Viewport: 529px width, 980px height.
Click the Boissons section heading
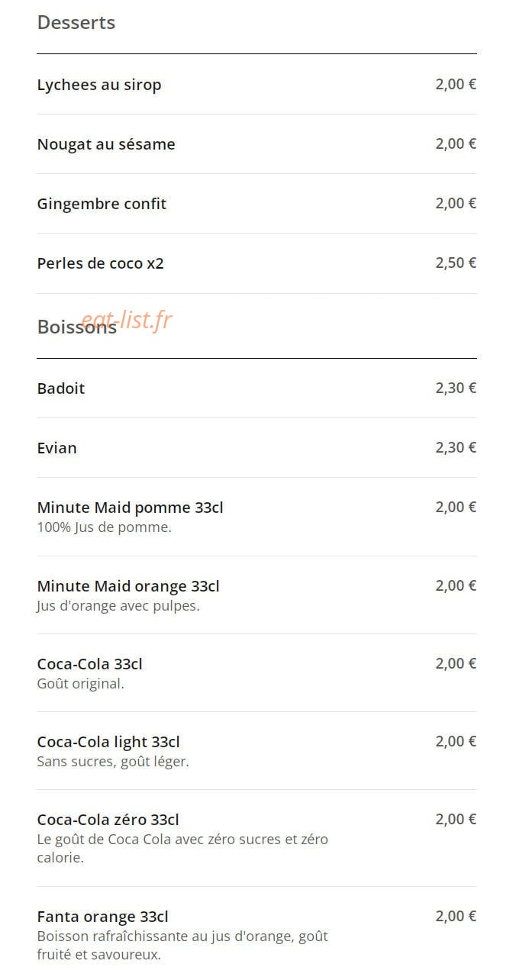click(76, 327)
